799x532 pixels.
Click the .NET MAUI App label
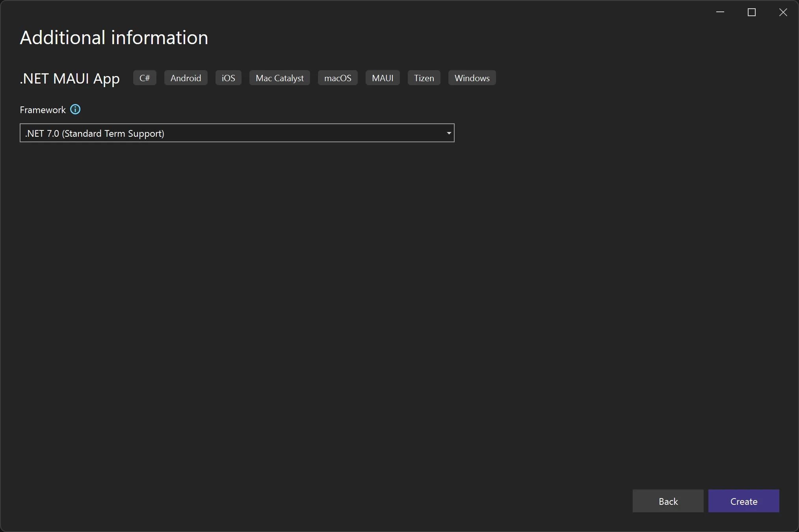(x=69, y=78)
